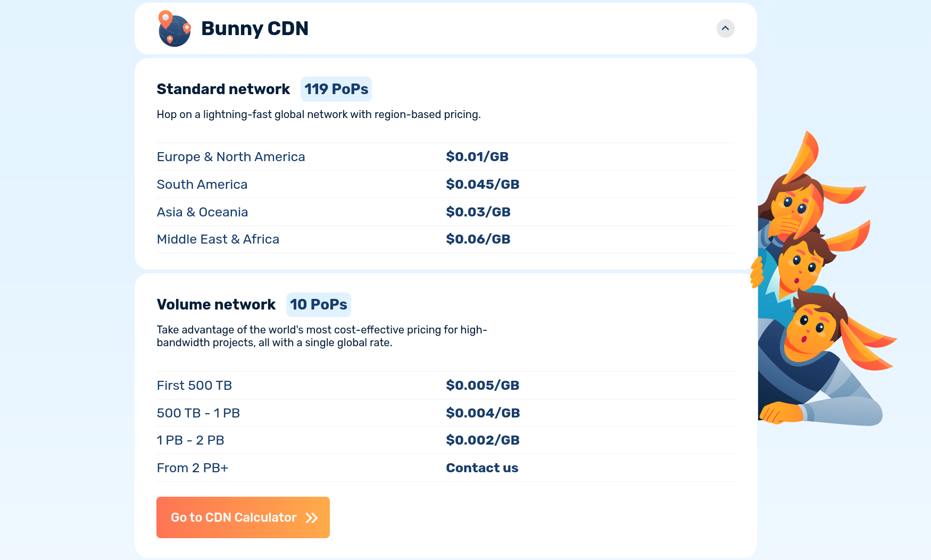Viewport: 931px width, 560px height.
Task: Click the 119 PoPs badge
Action: pos(336,89)
